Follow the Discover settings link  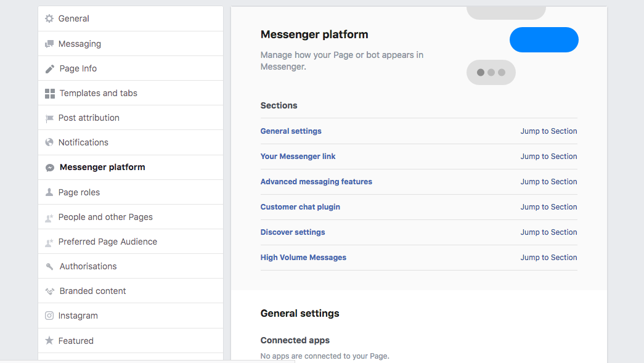[x=293, y=232]
